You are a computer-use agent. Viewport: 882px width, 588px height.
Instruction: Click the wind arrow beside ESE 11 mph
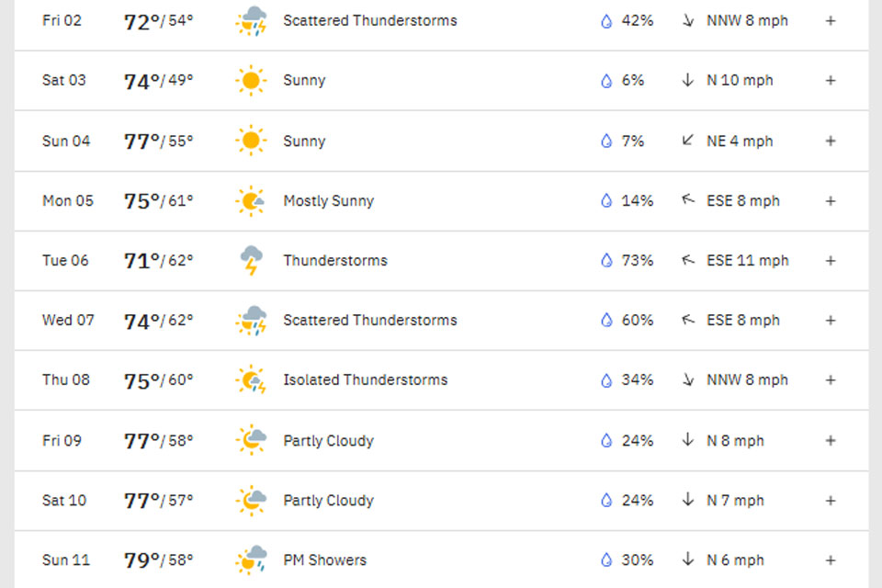click(687, 261)
